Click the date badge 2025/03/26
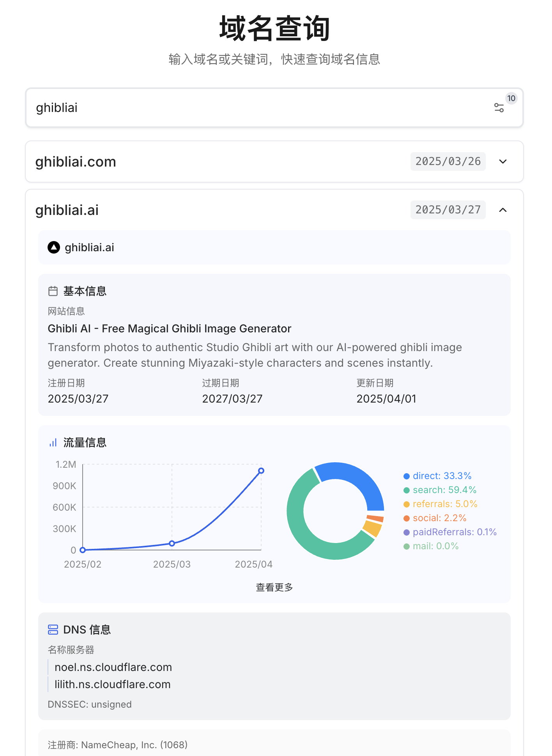This screenshot has height=756, width=552. point(448,161)
